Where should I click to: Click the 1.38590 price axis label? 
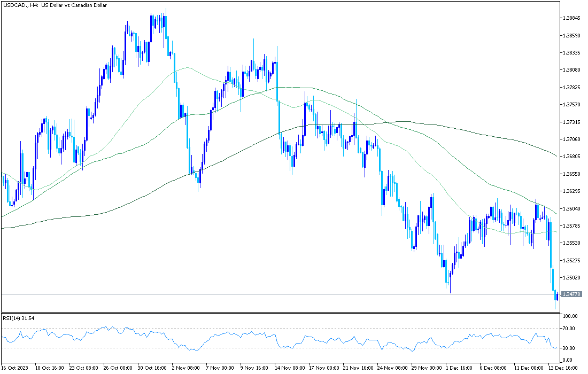click(572, 35)
